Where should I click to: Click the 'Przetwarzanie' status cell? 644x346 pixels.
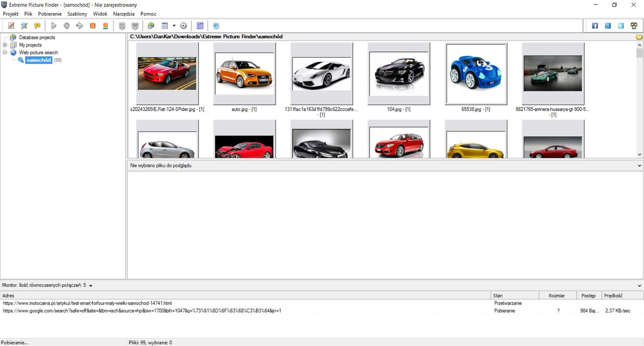[x=508, y=303]
